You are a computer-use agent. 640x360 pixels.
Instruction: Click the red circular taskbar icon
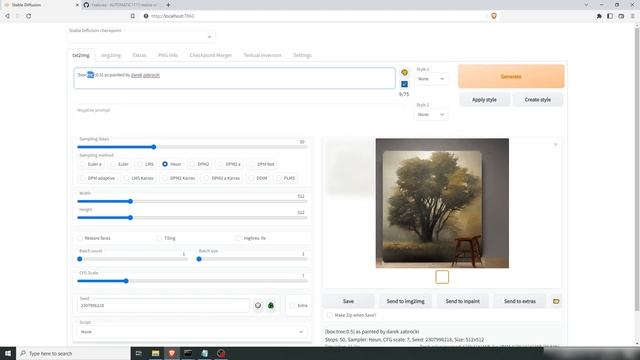(x=221, y=353)
